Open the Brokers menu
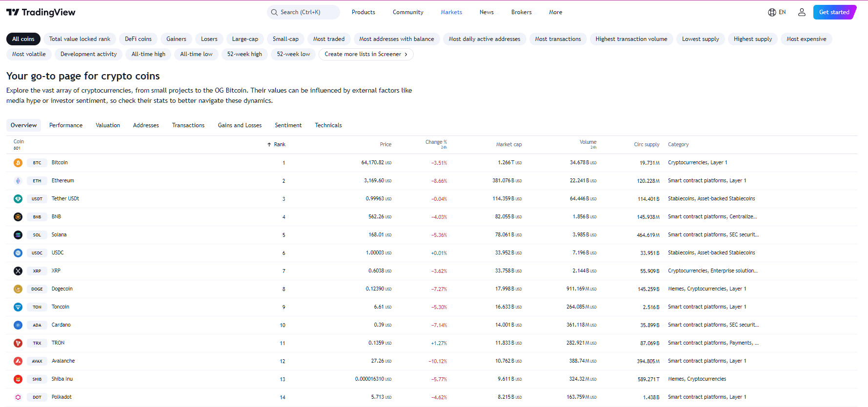The height and width of the screenshot is (407, 868). [x=522, y=12]
